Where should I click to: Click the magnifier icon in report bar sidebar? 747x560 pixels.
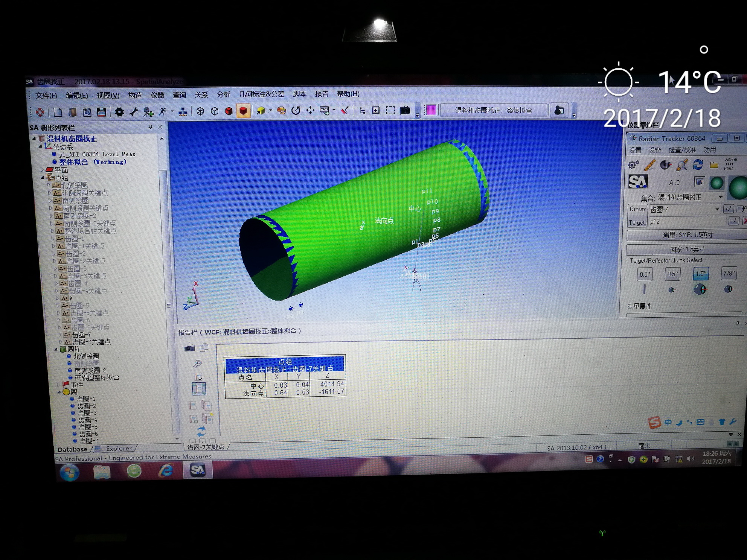click(x=197, y=364)
